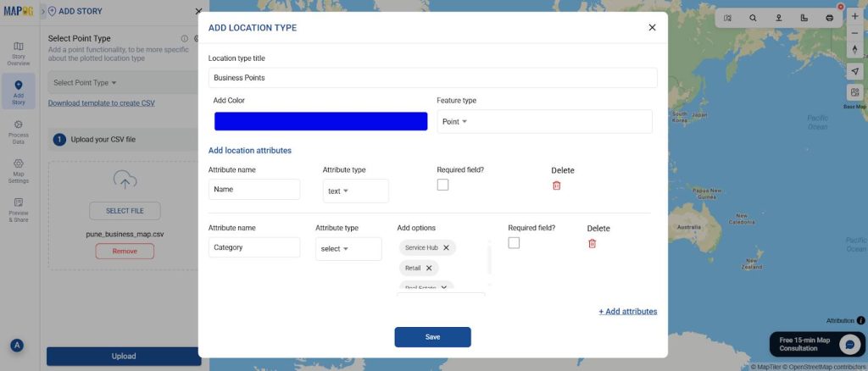Screen dimensions: 868x371
Task: Click the red notification dot on map toolbar
Action: point(840,7)
